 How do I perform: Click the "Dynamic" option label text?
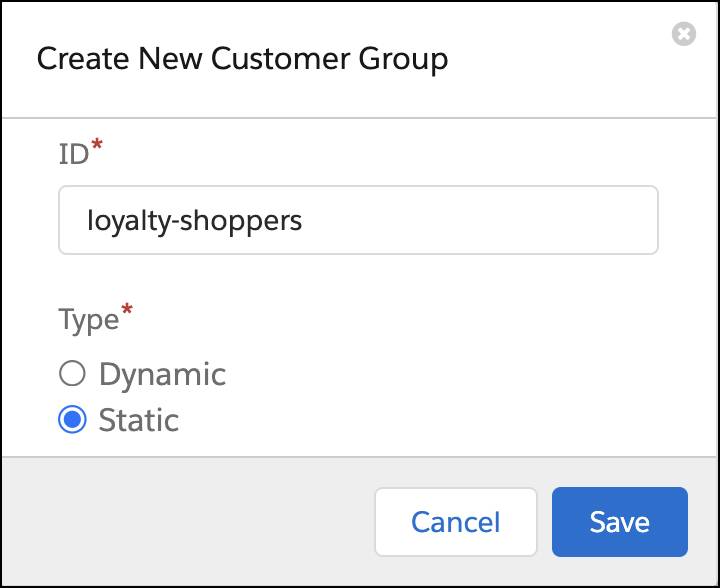click(x=163, y=375)
